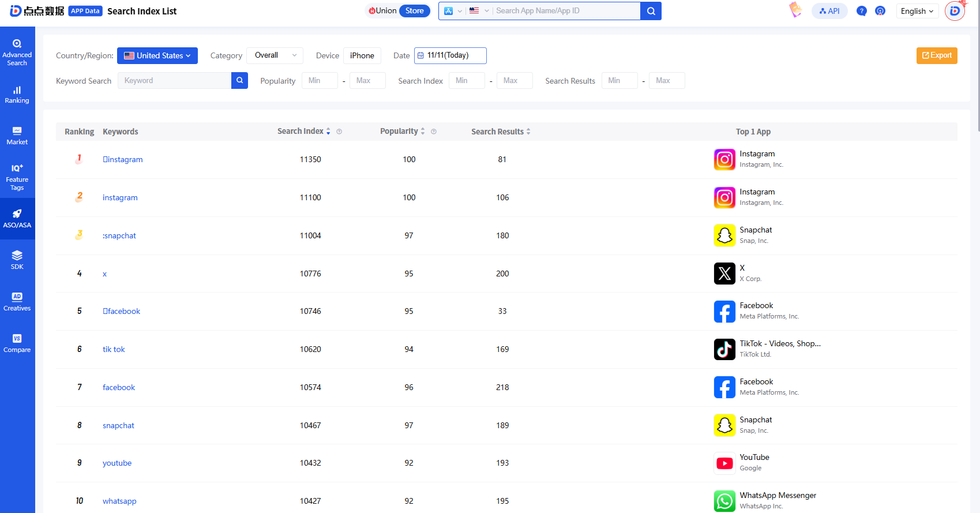This screenshot has width=980, height=513.
Task: Open the Ranking sidebar section
Action: 17,95
